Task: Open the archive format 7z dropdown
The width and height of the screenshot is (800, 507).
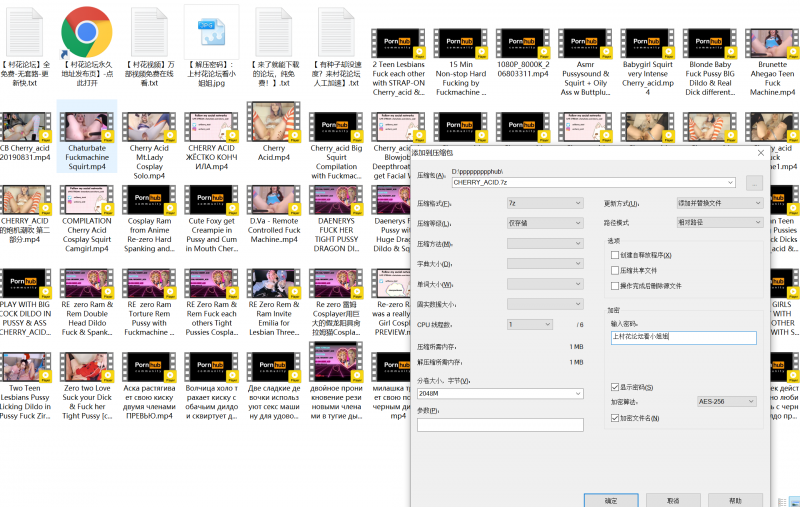Action: tap(544, 203)
